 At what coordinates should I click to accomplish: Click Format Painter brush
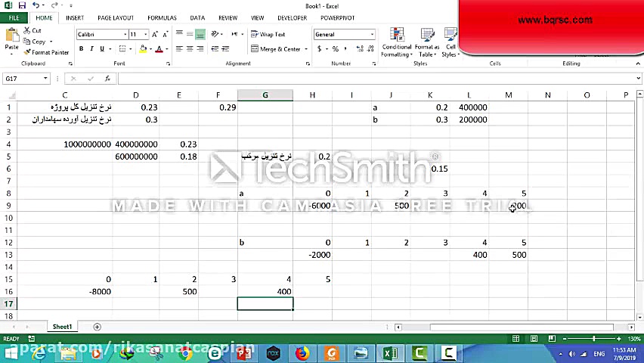click(46, 52)
